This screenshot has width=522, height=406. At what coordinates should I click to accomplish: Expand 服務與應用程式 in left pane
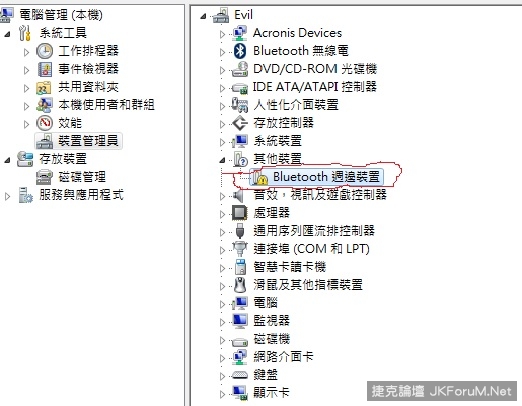tap(7, 196)
